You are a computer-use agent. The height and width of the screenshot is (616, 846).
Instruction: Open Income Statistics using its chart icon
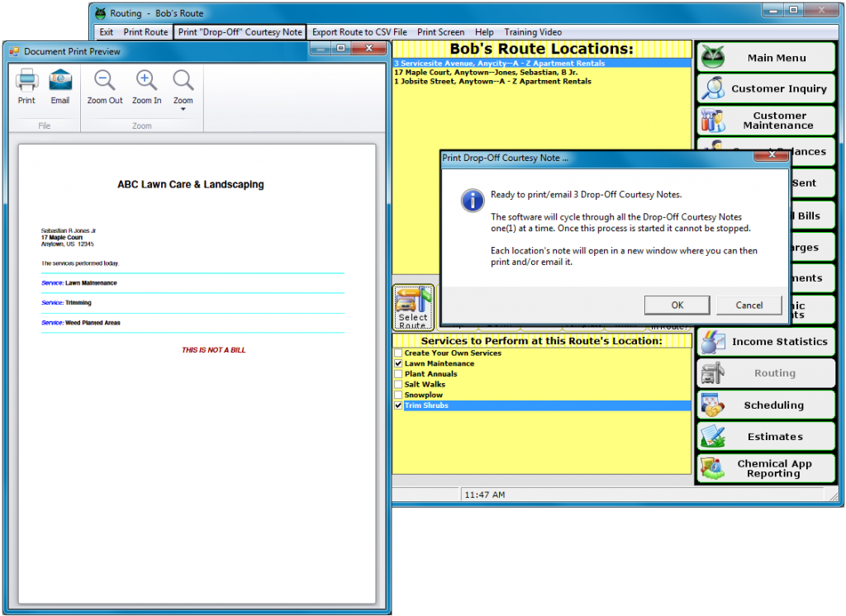pyautogui.click(x=711, y=341)
